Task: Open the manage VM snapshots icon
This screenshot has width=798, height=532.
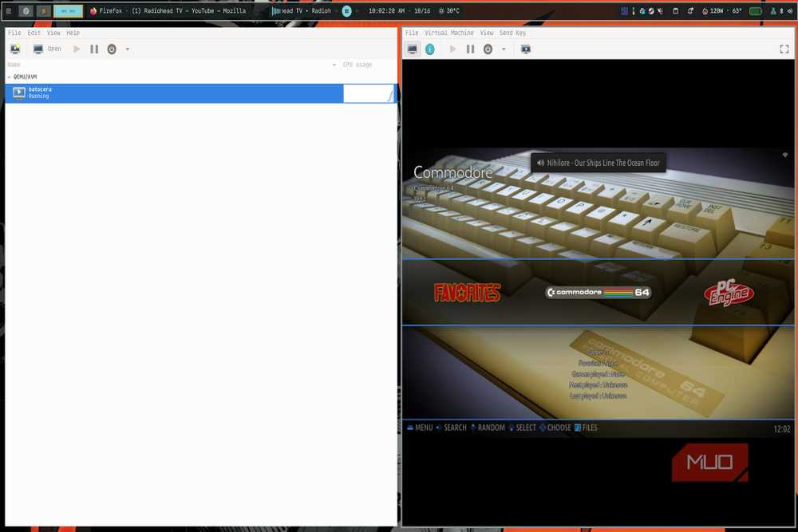Action: (x=526, y=49)
